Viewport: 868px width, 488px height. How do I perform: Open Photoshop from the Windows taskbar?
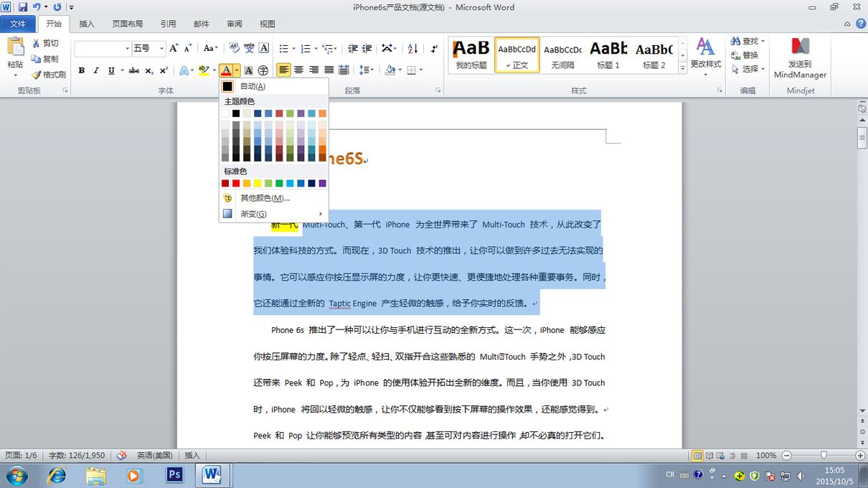174,475
